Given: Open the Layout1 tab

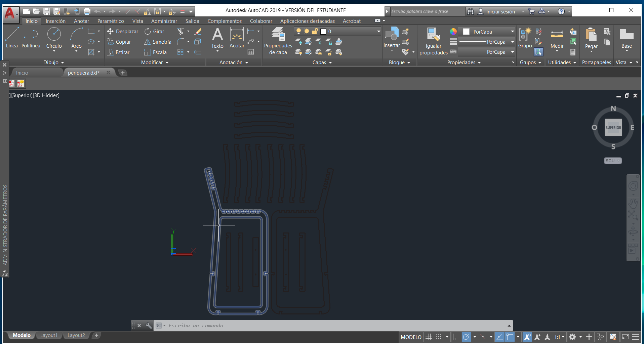Looking at the screenshot, I should click(49, 335).
